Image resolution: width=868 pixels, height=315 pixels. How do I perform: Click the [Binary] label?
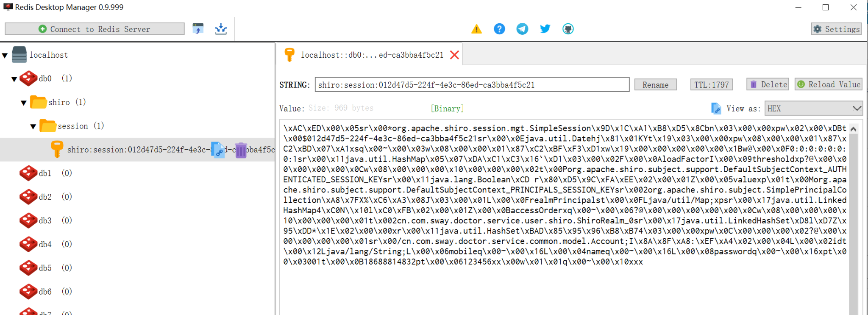(x=447, y=109)
